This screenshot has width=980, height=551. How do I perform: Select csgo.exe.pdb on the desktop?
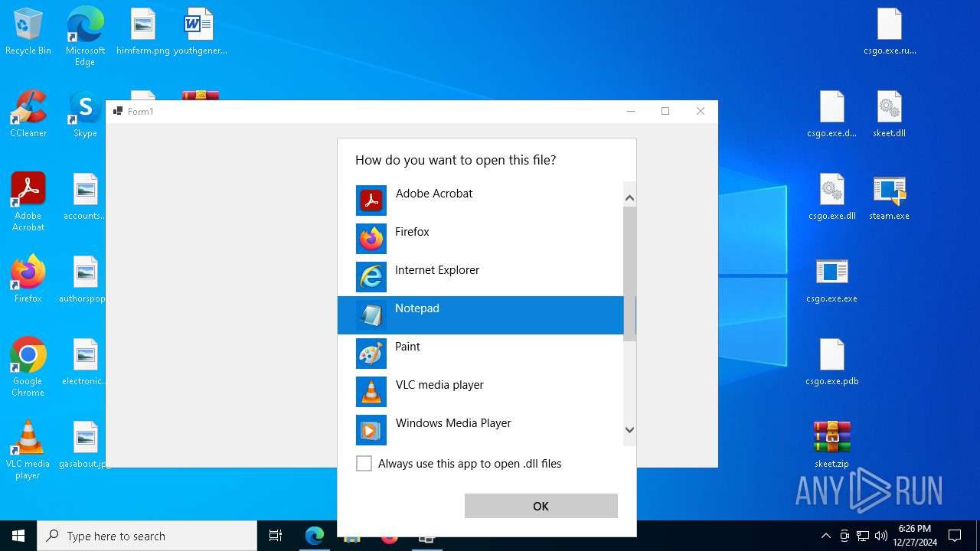[x=832, y=363]
